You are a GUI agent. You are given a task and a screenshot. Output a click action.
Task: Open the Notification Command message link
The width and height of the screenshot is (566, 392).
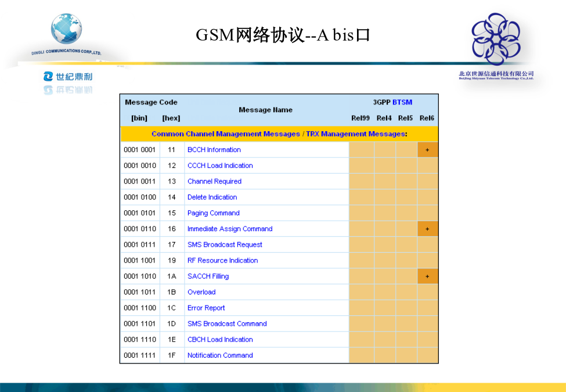[x=220, y=355]
